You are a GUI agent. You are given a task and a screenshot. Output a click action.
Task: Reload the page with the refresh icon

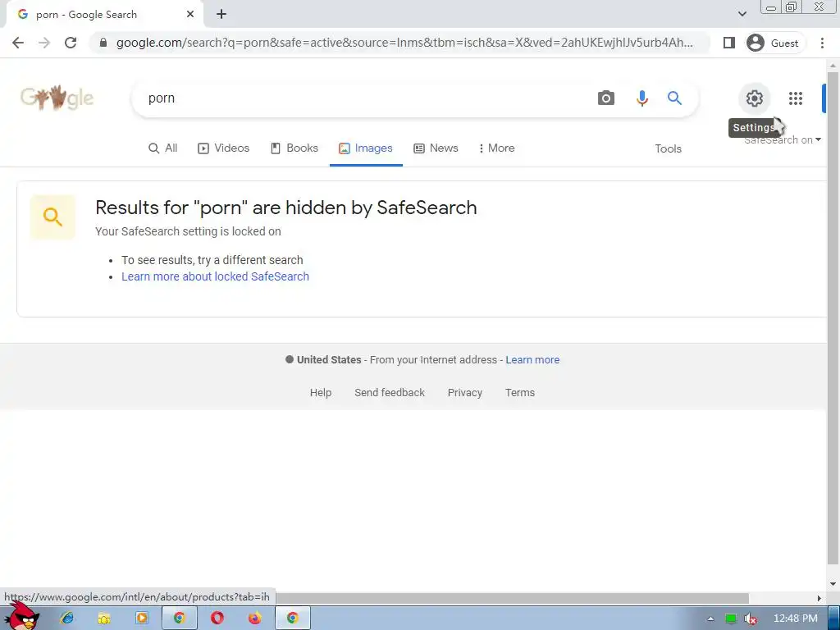(71, 43)
